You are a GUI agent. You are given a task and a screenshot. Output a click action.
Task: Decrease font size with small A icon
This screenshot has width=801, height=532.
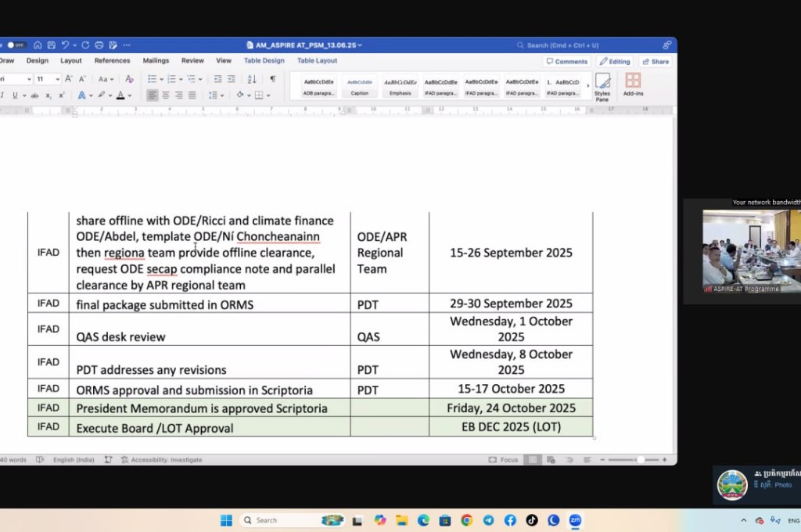[x=81, y=79]
